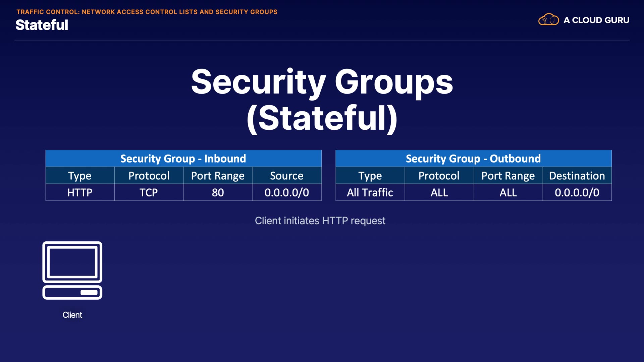
Task: Click the orange Traffic Control section heading
Action: [x=147, y=12]
